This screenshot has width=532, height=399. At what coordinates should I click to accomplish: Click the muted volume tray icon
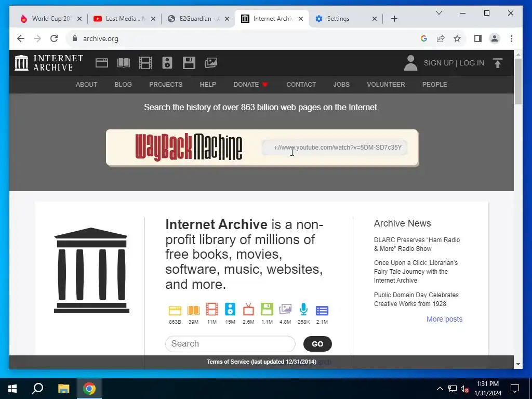click(465, 389)
